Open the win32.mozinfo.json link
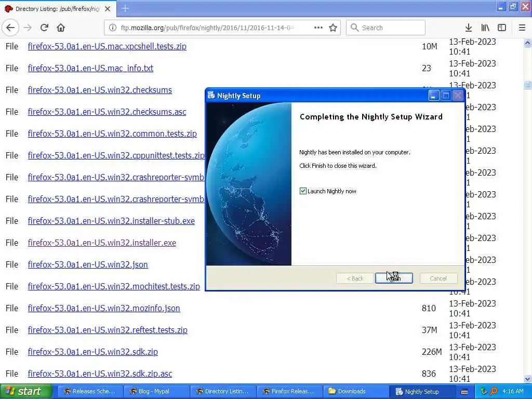This screenshot has height=399, width=532. point(104,308)
